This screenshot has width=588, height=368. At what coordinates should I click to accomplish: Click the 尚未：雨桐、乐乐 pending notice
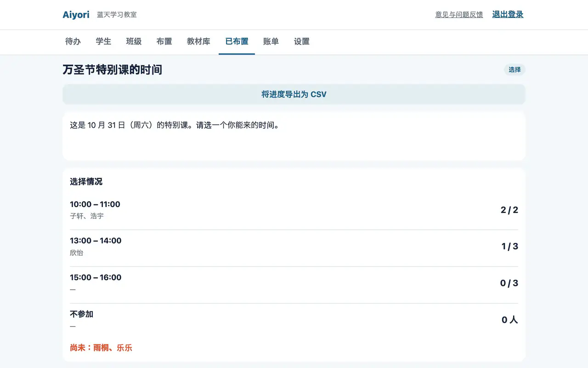click(101, 348)
